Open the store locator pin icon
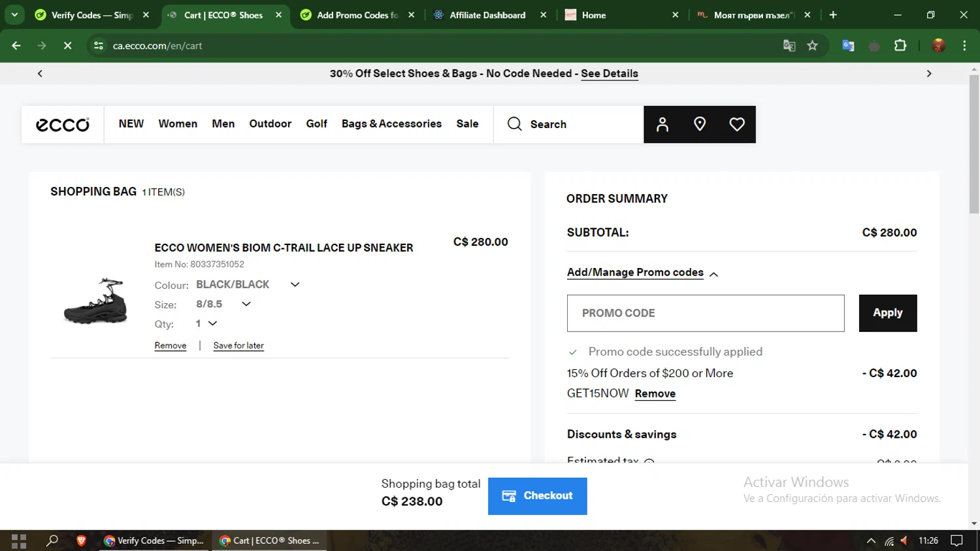Image resolution: width=980 pixels, height=551 pixels. tap(699, 124)
